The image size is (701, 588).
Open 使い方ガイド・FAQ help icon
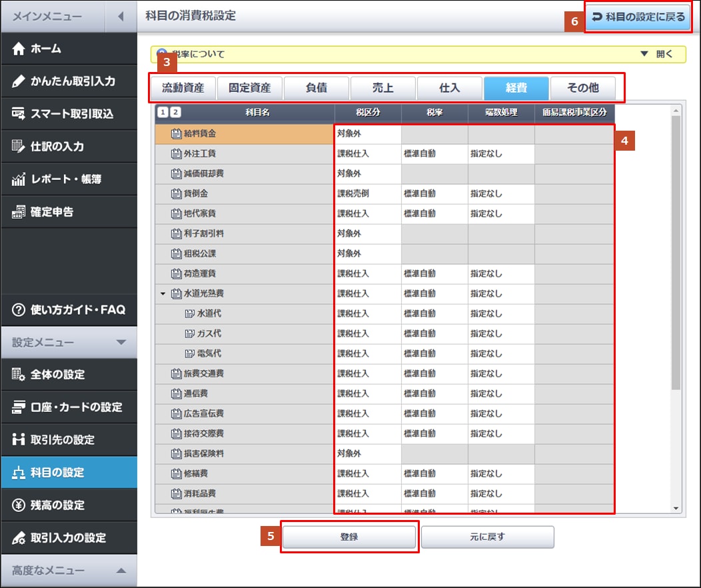click(x=19, y=310)
